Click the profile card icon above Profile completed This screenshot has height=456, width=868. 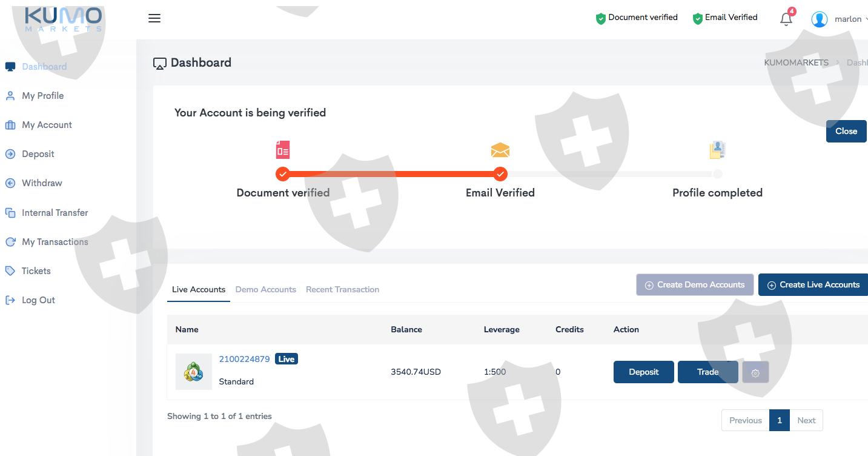(718, 150)
